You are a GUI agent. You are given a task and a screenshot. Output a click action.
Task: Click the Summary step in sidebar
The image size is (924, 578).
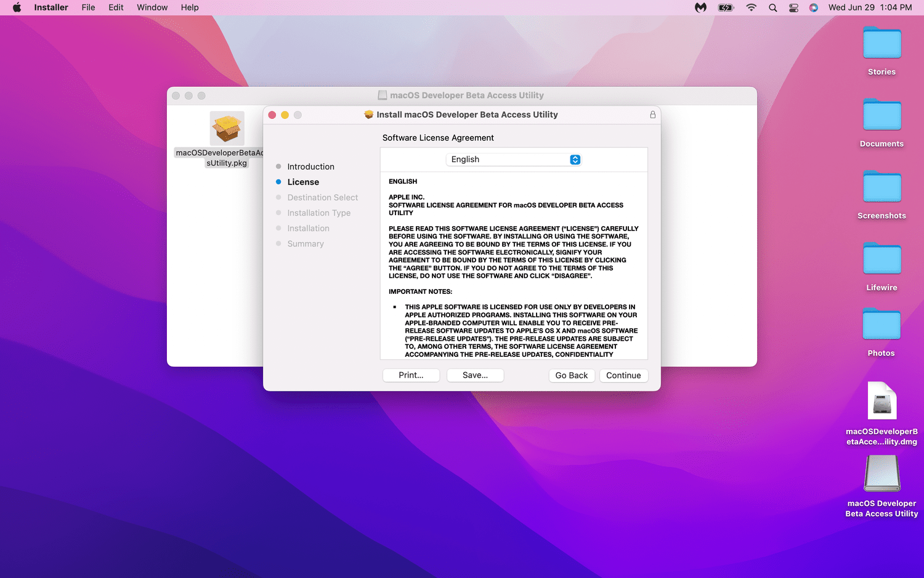pos(305,244)
